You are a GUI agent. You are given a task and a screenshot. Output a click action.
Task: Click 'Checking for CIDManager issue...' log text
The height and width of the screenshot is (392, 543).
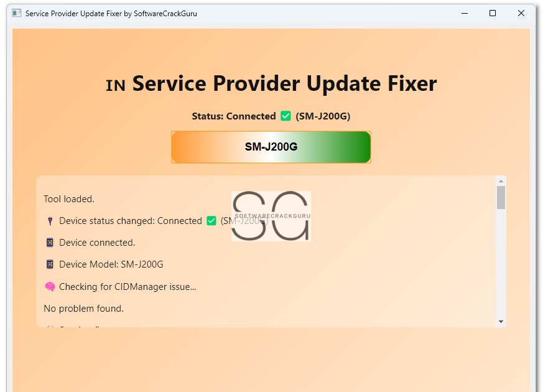coord(128,287)
